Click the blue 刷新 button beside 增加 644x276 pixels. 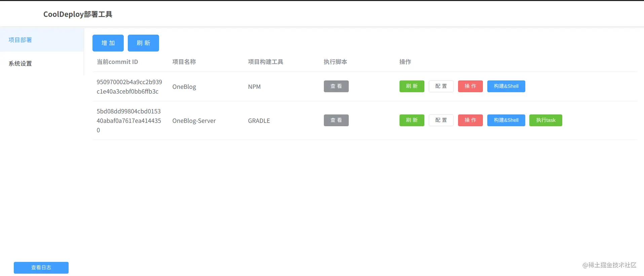click(x=143, y=43)
